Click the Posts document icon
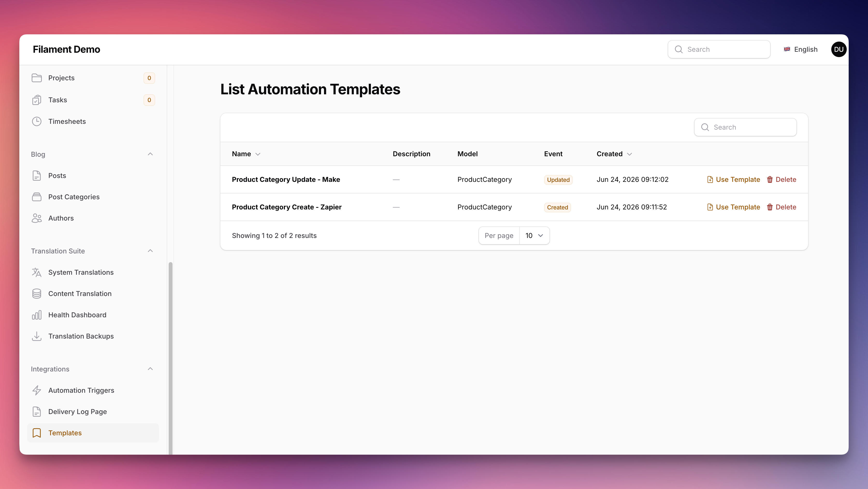Image resolution: width=868 pixels, height=489 pixels. tap(36, 176)
